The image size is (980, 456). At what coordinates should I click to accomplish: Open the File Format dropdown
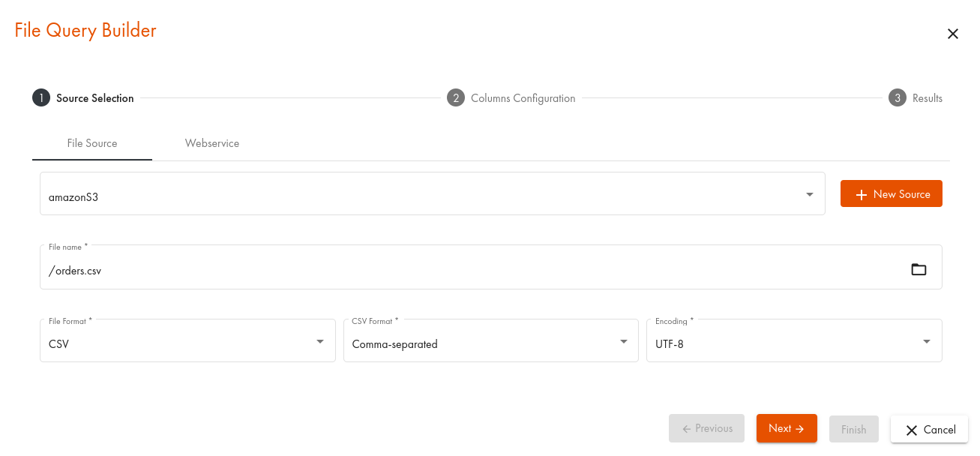pos(320,342)
